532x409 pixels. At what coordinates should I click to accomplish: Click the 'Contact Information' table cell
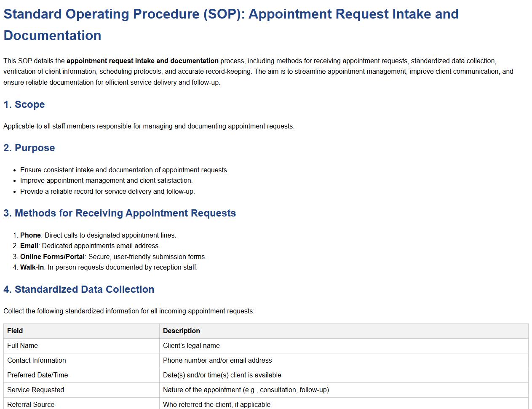(37, 360)
